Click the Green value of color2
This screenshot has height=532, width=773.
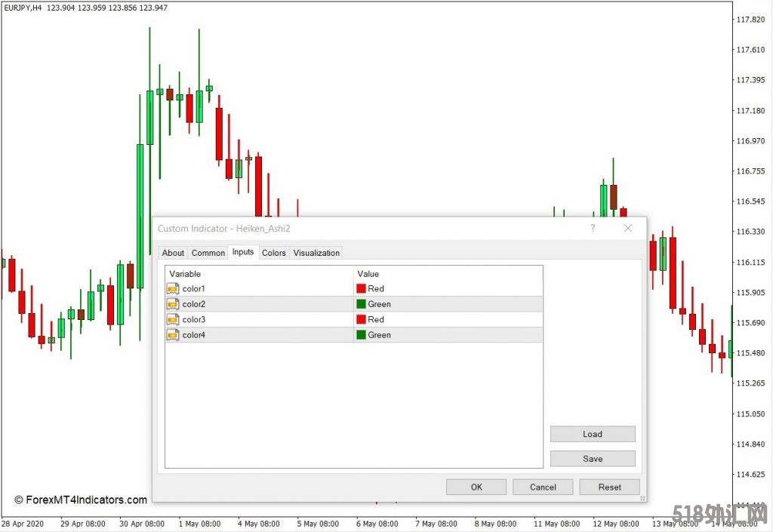point(379,304)
